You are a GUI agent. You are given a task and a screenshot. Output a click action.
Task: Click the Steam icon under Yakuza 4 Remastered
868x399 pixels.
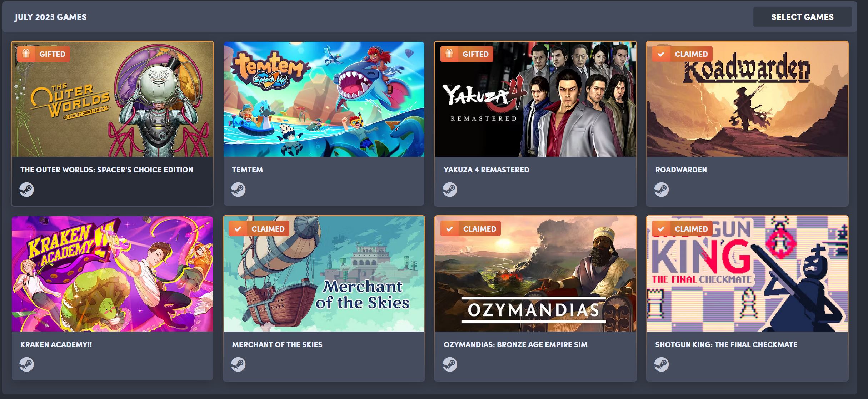click(x=450, y=190)
